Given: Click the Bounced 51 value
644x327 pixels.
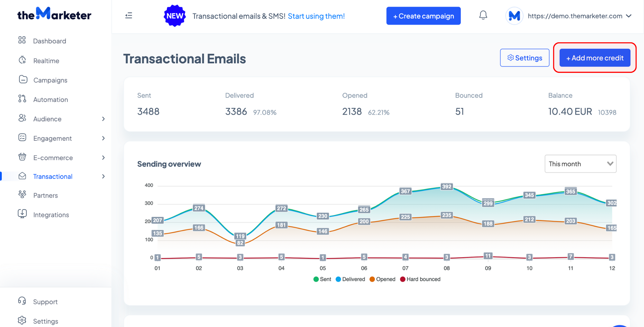Looking at the screenshot, I should 459,111.
